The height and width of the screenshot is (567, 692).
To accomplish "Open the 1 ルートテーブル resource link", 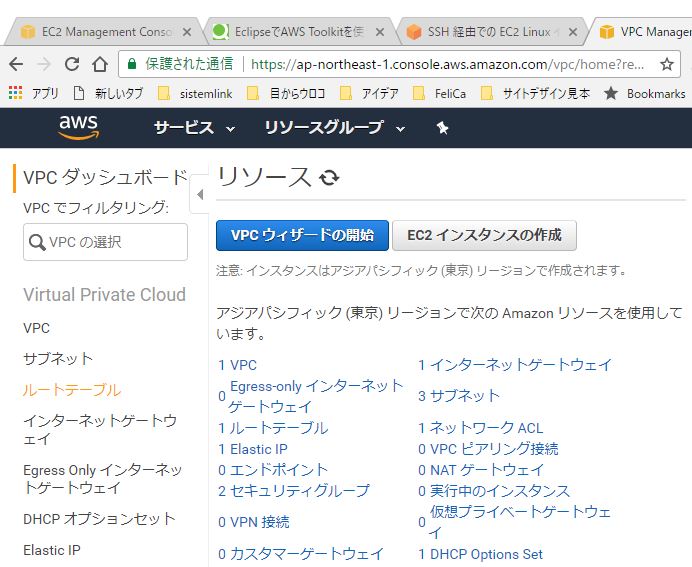I will 273,428.
